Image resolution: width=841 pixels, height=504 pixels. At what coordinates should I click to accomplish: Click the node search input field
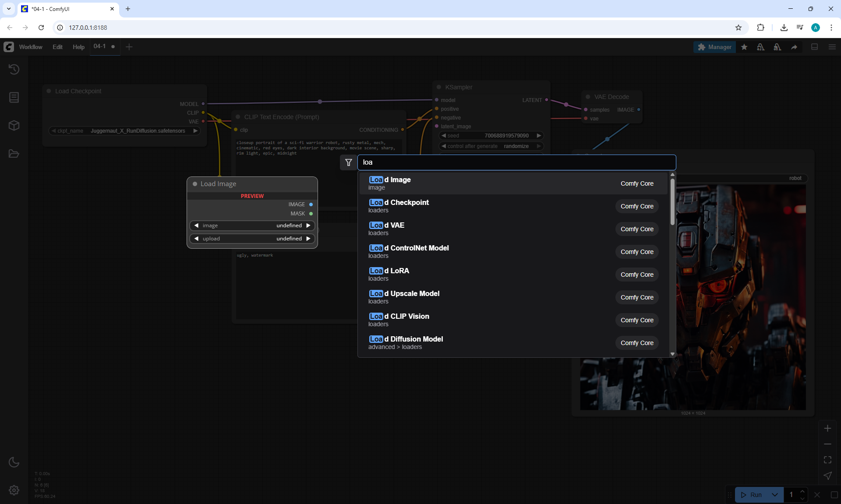pyautogui.click(x=517, y=162)
